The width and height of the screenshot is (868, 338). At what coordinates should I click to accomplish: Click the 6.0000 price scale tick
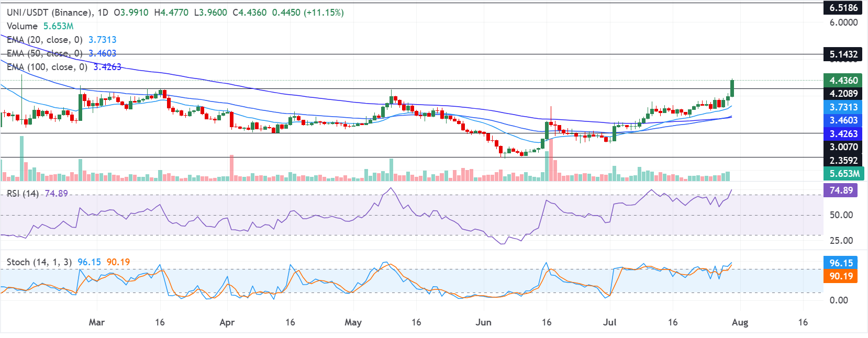pyautogui.click(x=844, y=22)
